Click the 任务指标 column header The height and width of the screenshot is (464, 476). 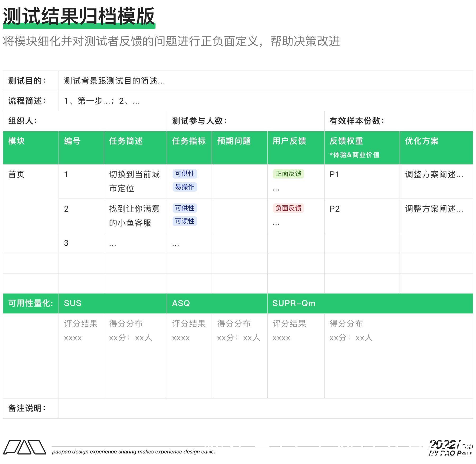pyautogui.click(x=189, y=147)
